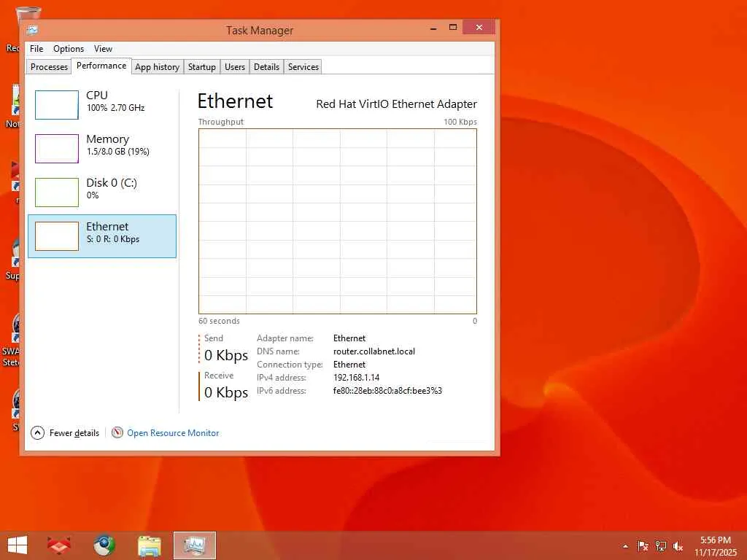Go to the Details tab
The height and width of the screenshot is (560, 747).
(266, 66)
